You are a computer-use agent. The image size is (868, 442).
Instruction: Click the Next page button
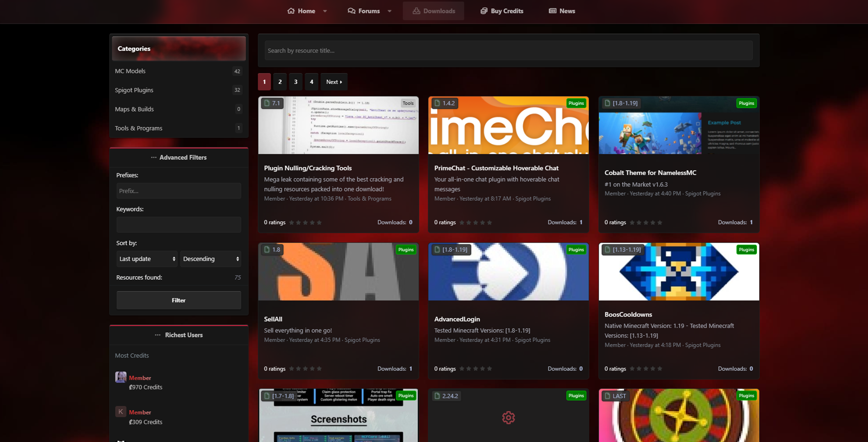click(x=334, y=82)
